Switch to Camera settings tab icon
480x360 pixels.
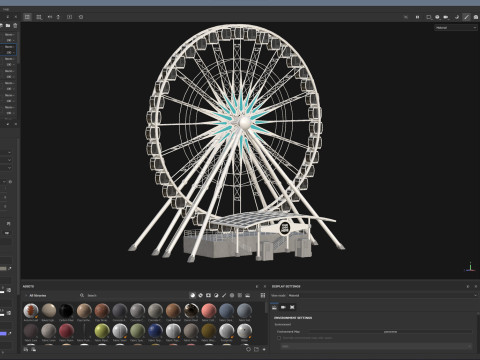(283, 307)
